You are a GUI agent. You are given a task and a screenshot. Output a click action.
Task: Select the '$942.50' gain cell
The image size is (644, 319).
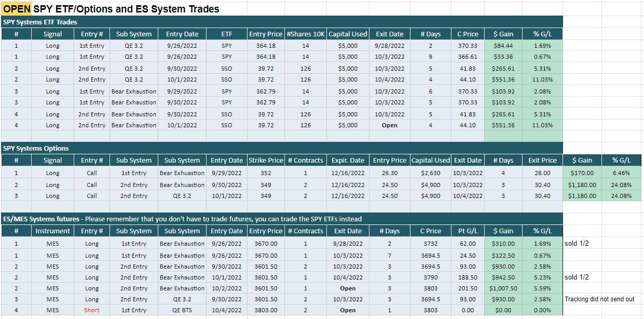click(x=503, y=277)
